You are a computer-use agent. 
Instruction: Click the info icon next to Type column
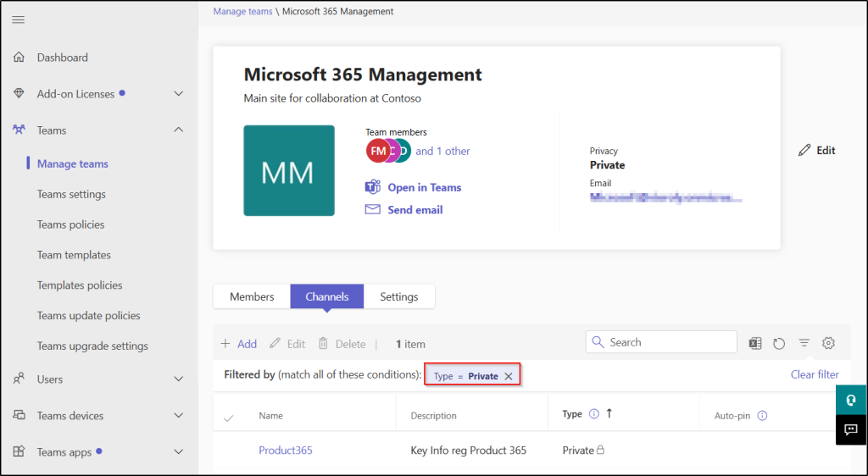(594, 413)
